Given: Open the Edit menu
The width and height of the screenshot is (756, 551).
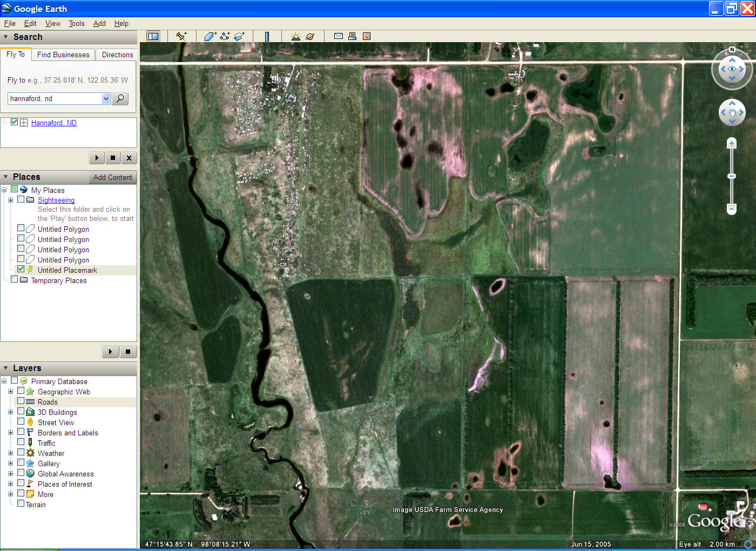Looking at the screenshot, I should 30,23.
